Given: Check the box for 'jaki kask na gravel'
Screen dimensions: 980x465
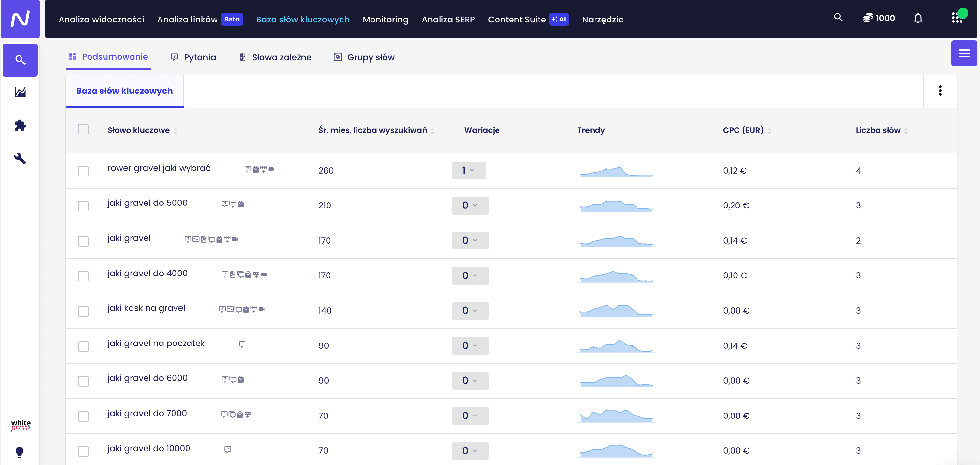Looking at the screenshot, I should [x=83, y=311].
